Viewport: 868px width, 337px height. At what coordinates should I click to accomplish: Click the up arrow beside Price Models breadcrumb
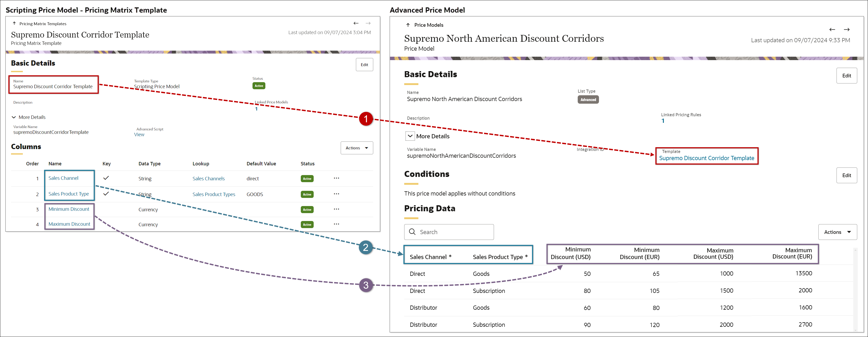click(x=408, y=25)
